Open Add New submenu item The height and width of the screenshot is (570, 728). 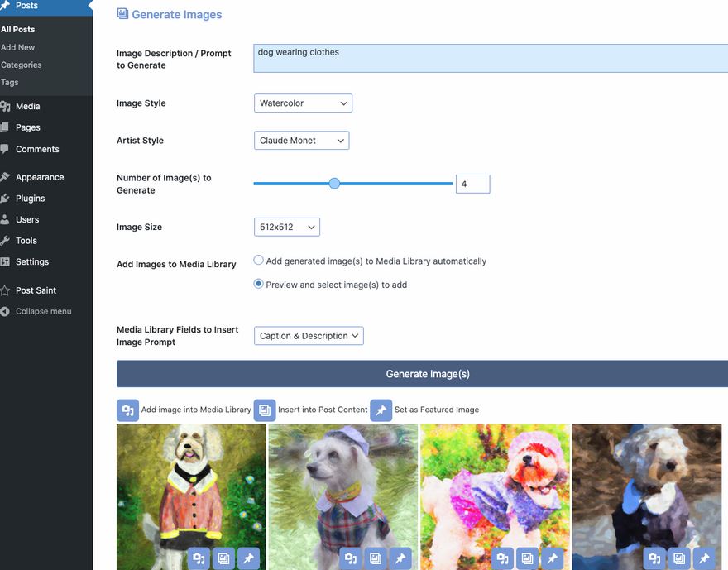point(18,47)
